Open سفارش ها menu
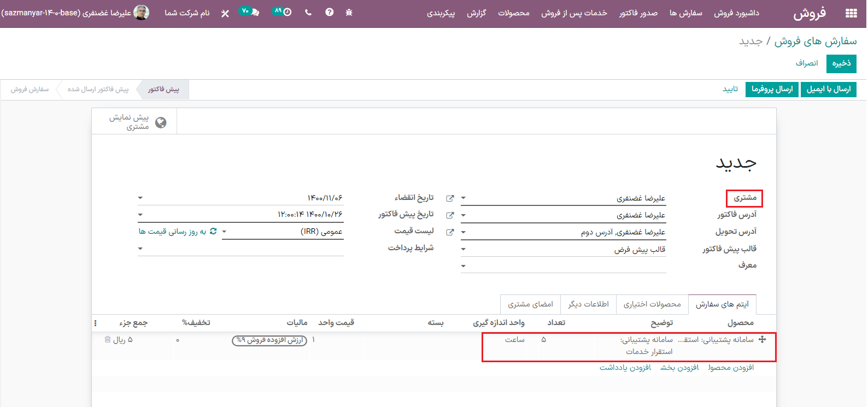The height and width of the screenshot is (407, 868). point(686,13)
